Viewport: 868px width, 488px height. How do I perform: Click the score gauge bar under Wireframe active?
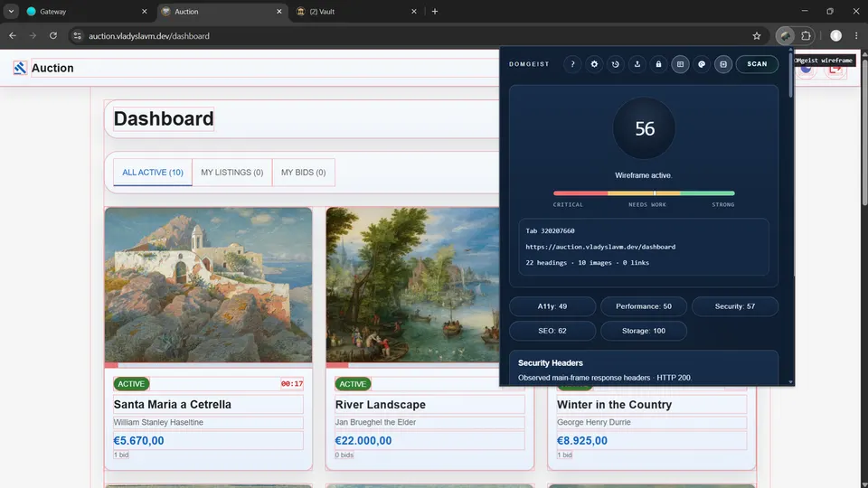click(x=644, y=193)
